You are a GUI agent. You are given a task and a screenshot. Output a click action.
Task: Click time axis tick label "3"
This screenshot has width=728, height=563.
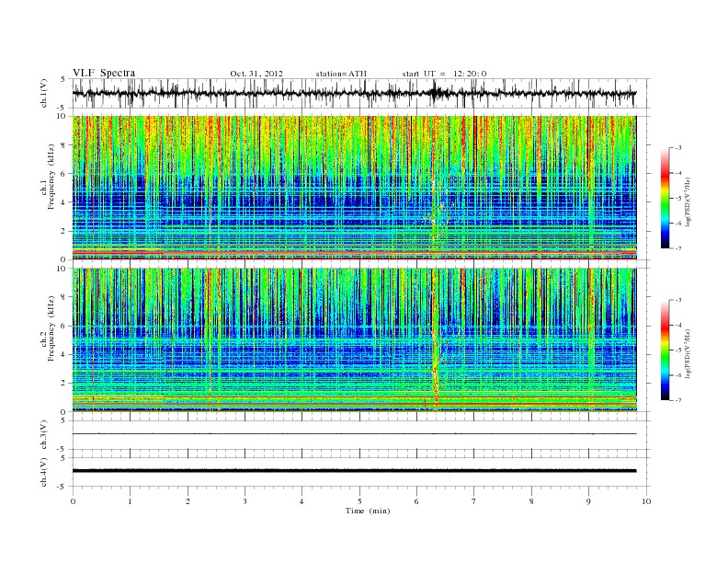(245, 501)
